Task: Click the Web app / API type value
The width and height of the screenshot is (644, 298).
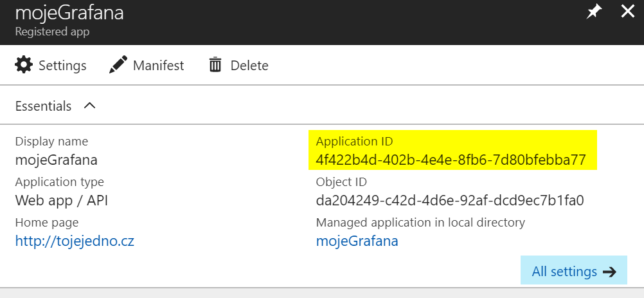Action: [x=62, y=201]
